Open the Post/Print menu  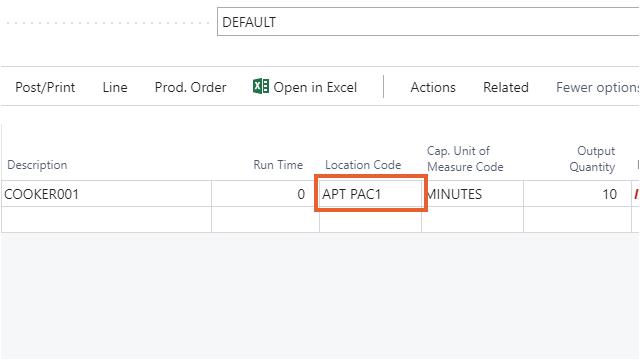(x=45, y=87)
